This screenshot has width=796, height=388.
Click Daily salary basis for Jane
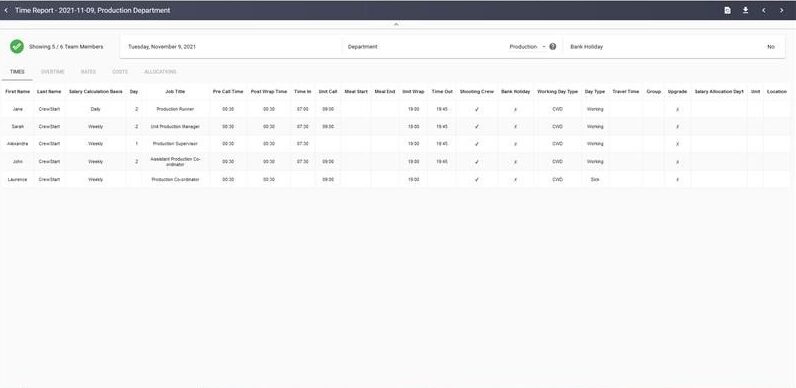click(95, 109)
